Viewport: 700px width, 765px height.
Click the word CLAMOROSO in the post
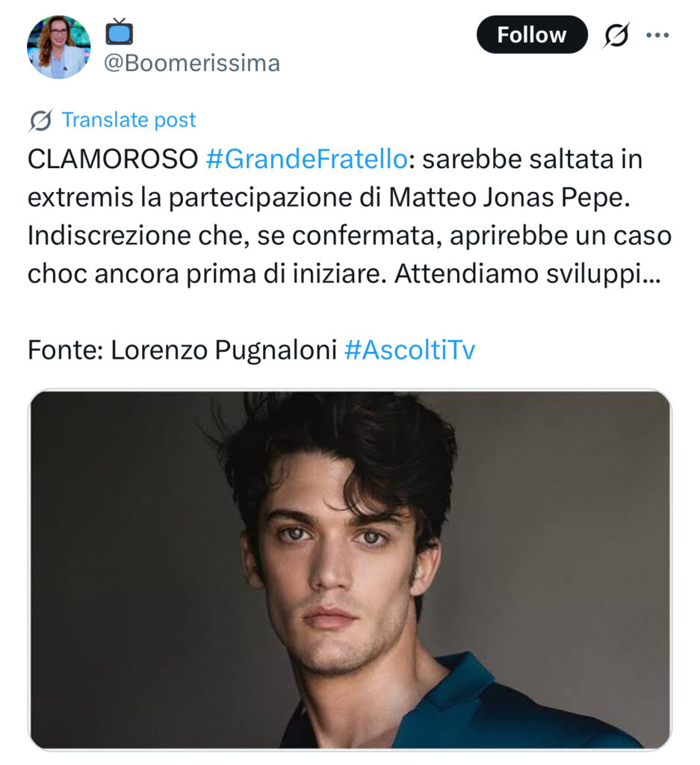tap(112, 159)
